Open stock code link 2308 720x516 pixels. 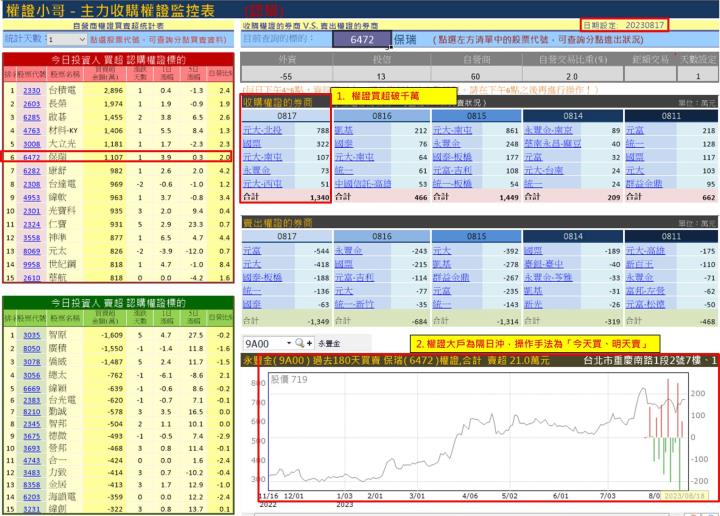pyautogui.click(x=32, y=184)
